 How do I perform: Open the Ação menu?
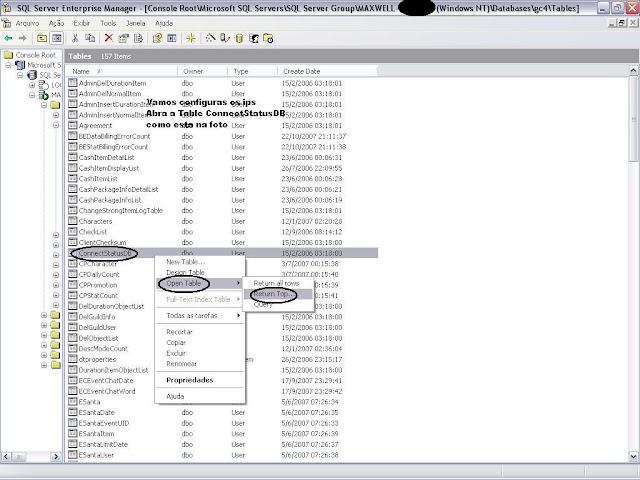pyautogui.click(x=56, y=23)
